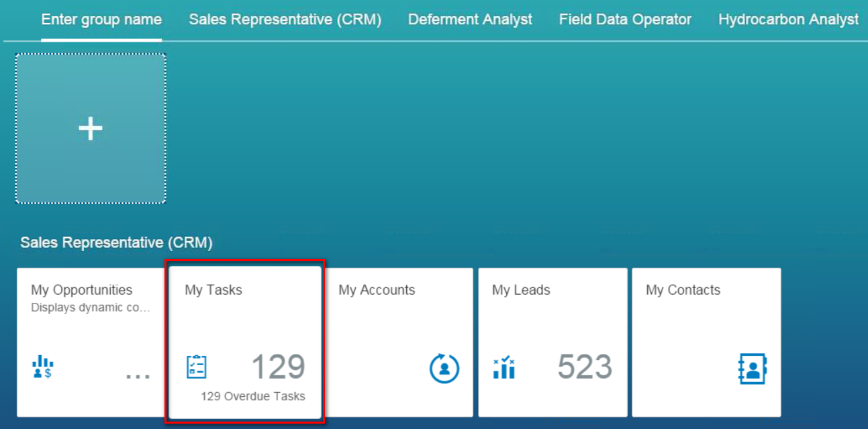Open the My Accounts tile title
Screen dimensions: 868x429
[x=377, y=290]
